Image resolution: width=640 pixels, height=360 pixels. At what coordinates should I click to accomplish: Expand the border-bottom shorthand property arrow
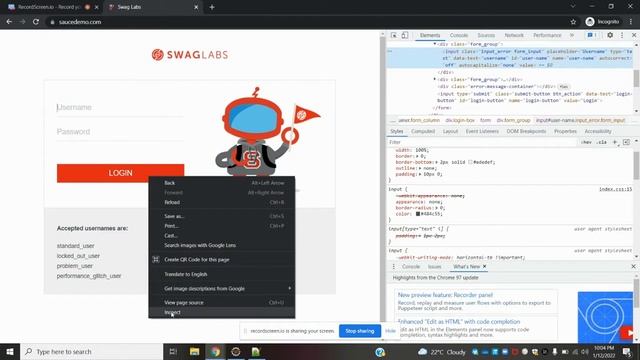[437, 162]
